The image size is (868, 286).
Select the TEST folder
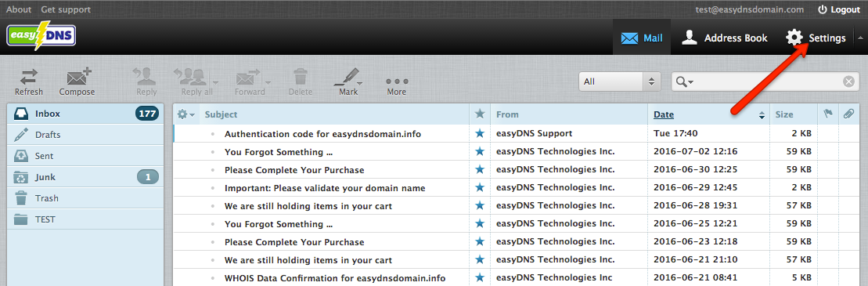[85, 219]
